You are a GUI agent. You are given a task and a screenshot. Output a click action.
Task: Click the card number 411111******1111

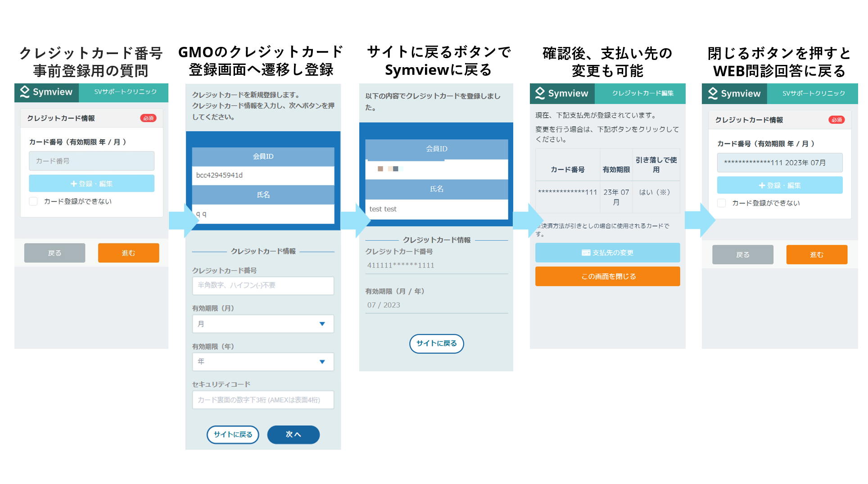tap(401, 265)
